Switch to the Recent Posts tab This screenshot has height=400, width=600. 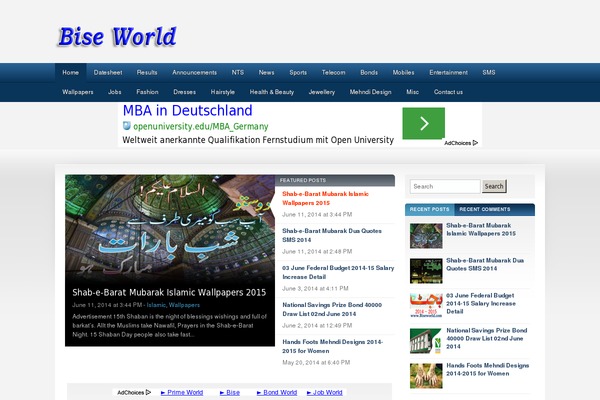429,209
